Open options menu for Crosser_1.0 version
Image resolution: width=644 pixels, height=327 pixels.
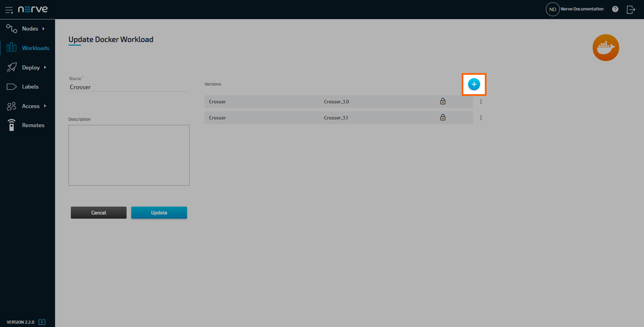click(481, 101)
